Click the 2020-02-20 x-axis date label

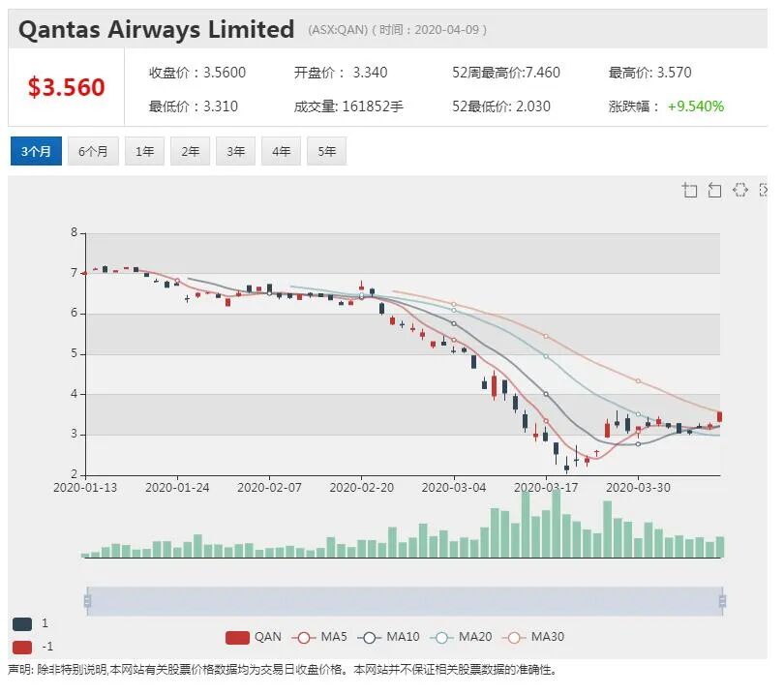[361, 488]
